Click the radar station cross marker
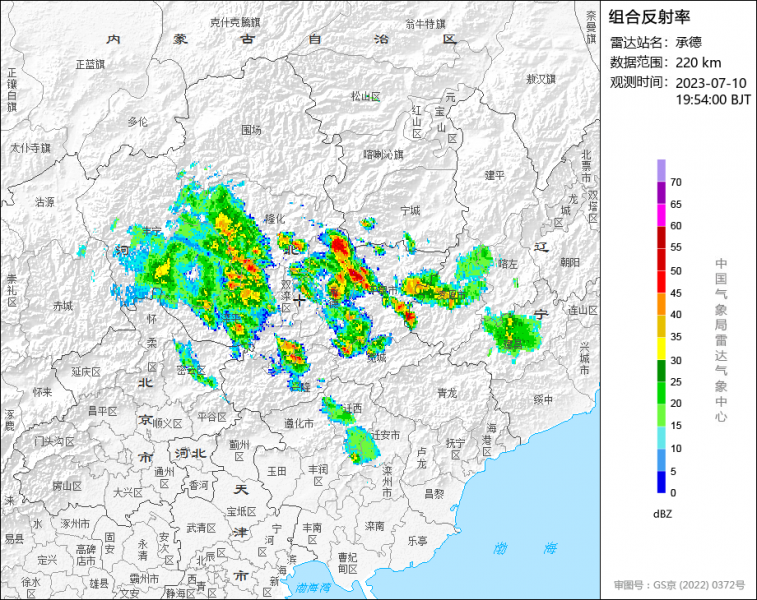 (298, 300)
